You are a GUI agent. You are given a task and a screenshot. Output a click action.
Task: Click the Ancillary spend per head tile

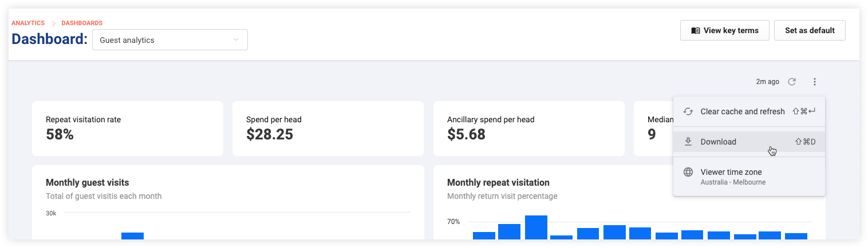point(529,129)
